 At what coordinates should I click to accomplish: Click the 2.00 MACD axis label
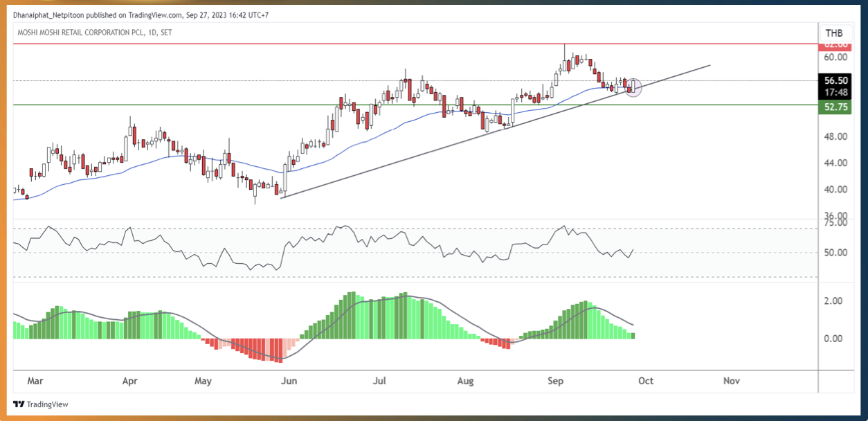[833, 301]
